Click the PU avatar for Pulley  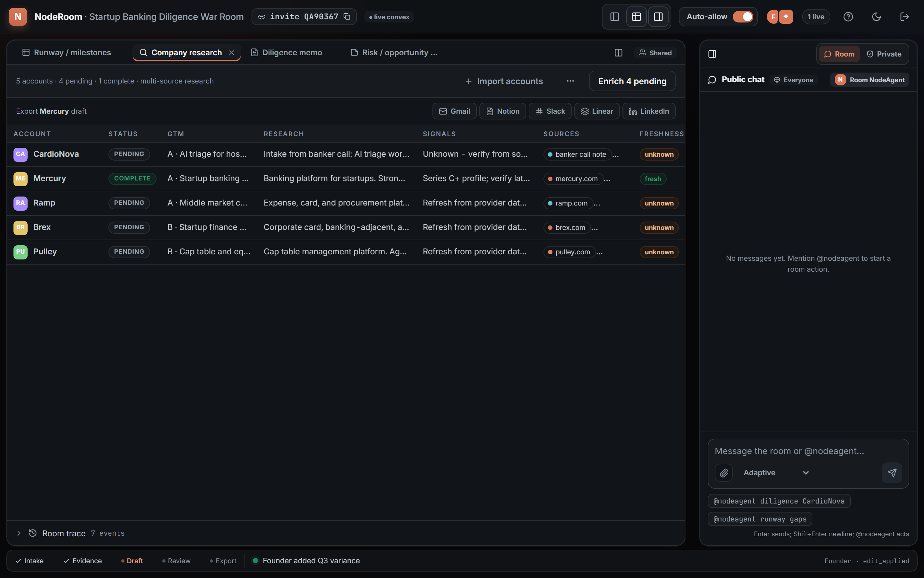[21, 252]
